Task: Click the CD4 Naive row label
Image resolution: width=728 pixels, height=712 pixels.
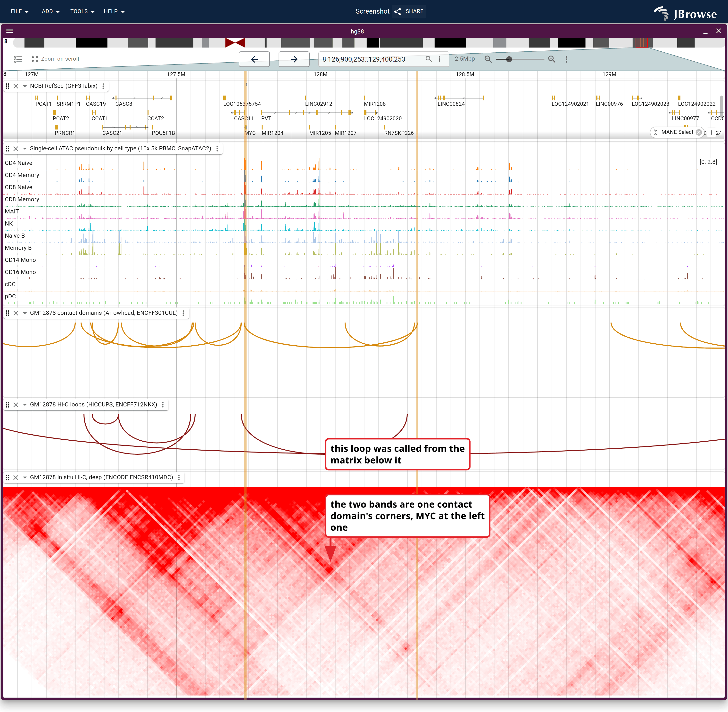Action: point(18,163)
